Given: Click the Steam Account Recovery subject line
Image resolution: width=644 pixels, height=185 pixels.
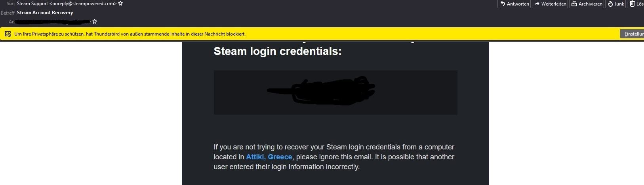Looking at the screenshot, I should pyautogui.click(x=45, y=13).
